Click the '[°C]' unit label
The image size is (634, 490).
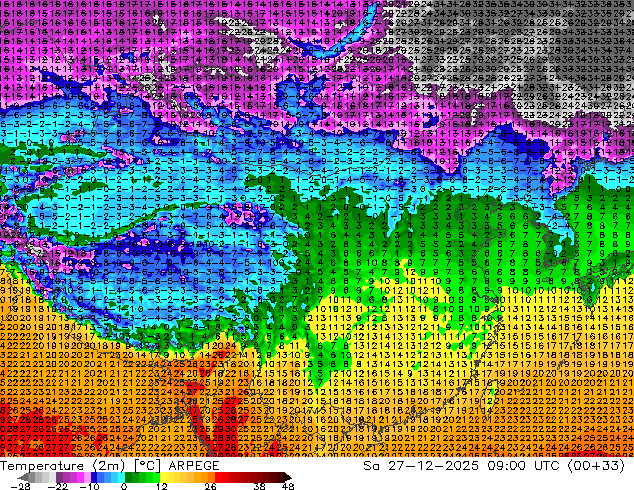pyautogui.click(x=148, y=466)
